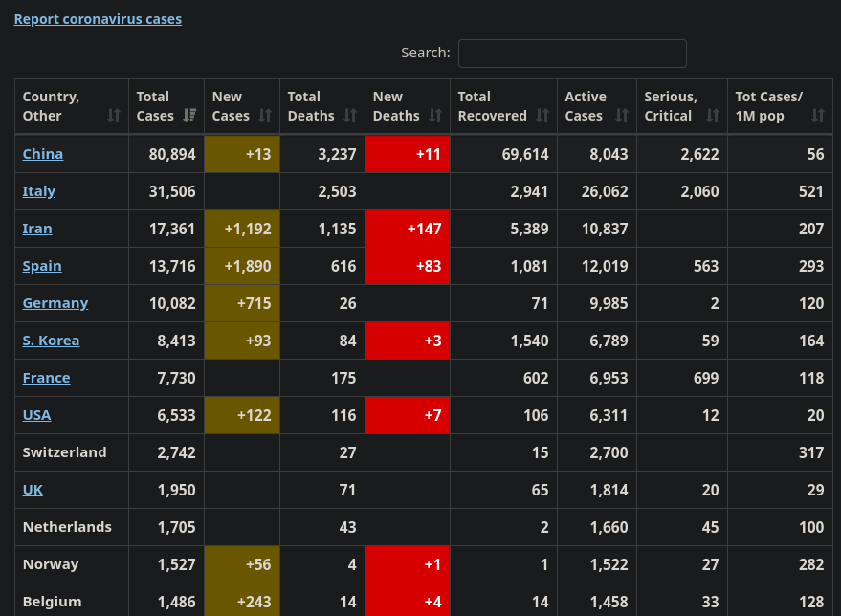Select the France link
The image size is (841, 616).
(46, 378)
